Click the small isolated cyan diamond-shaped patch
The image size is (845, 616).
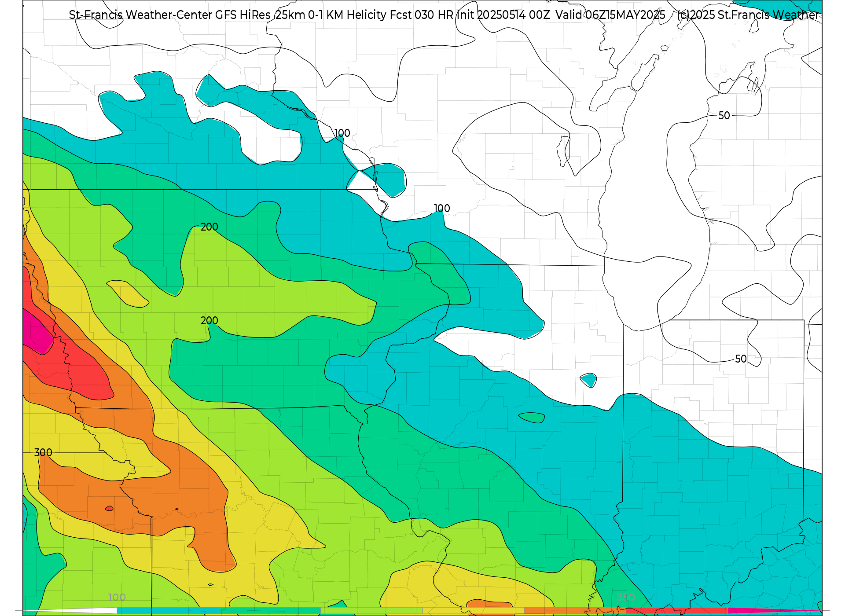[x=588, y=380]
